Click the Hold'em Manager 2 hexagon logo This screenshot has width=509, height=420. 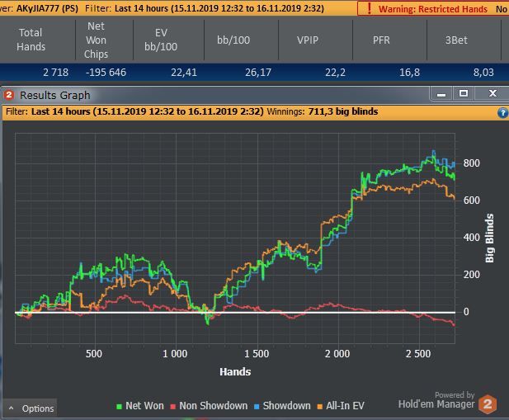(x=488, y=404)
